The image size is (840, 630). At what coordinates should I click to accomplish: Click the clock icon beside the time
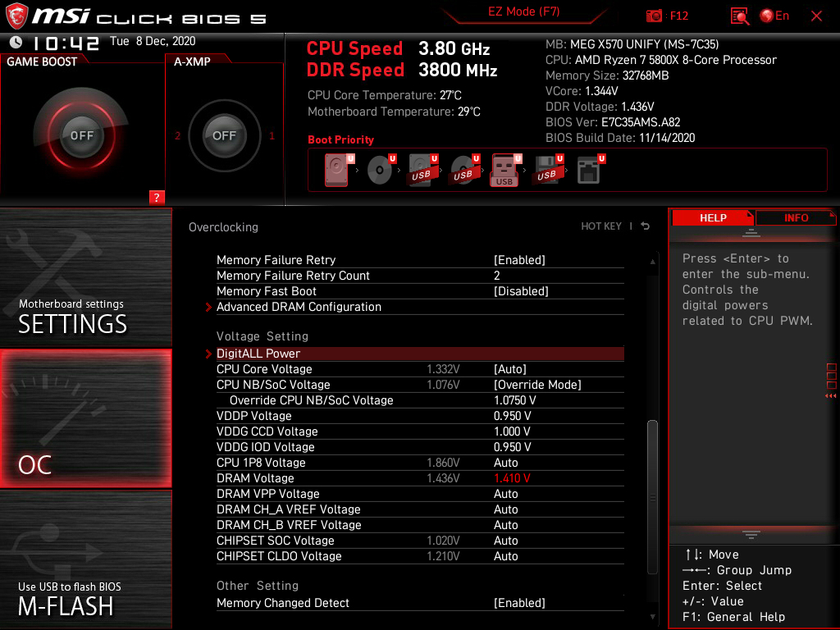[x=16, y=43]
